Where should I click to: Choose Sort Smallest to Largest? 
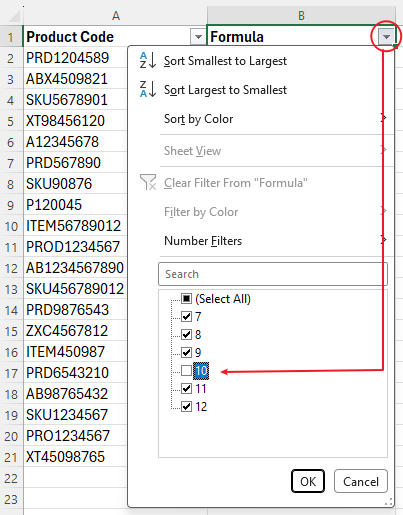click(225, 61)
